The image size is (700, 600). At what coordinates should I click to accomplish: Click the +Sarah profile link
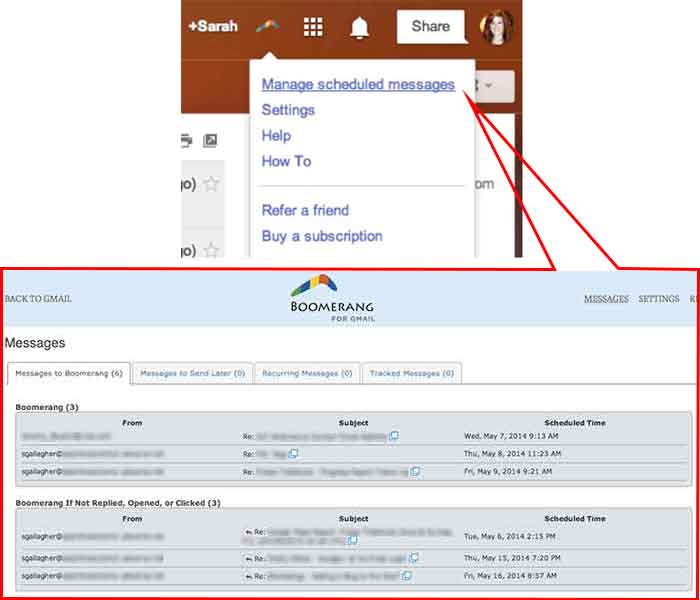click(213, 26)
